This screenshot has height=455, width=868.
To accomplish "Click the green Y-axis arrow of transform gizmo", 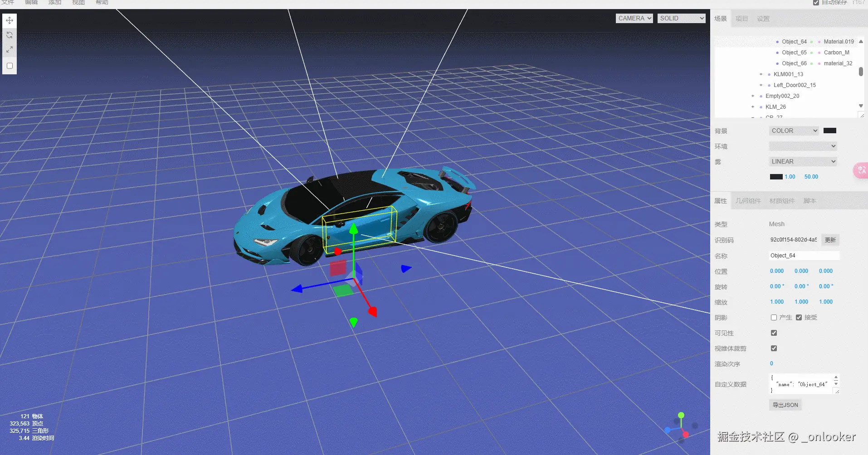I will click(x=354, y=228).
